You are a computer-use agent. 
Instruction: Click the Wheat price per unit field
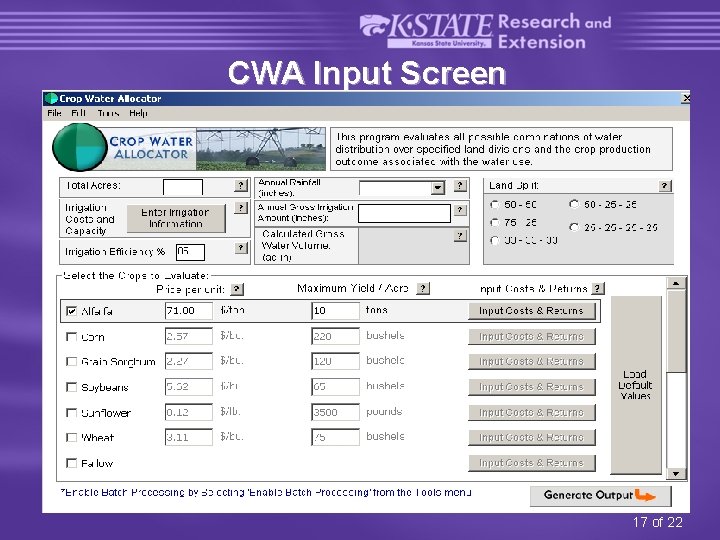(189, 437)
